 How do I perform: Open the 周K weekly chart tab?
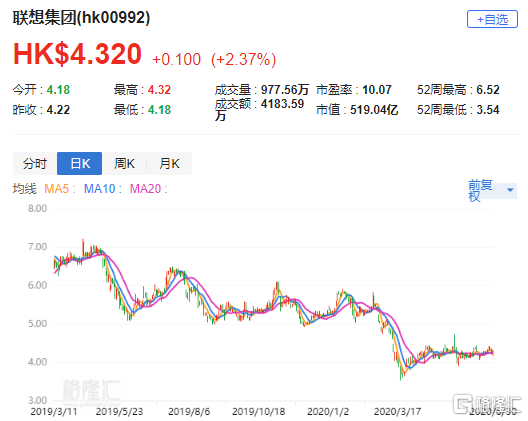click(124, 164)
